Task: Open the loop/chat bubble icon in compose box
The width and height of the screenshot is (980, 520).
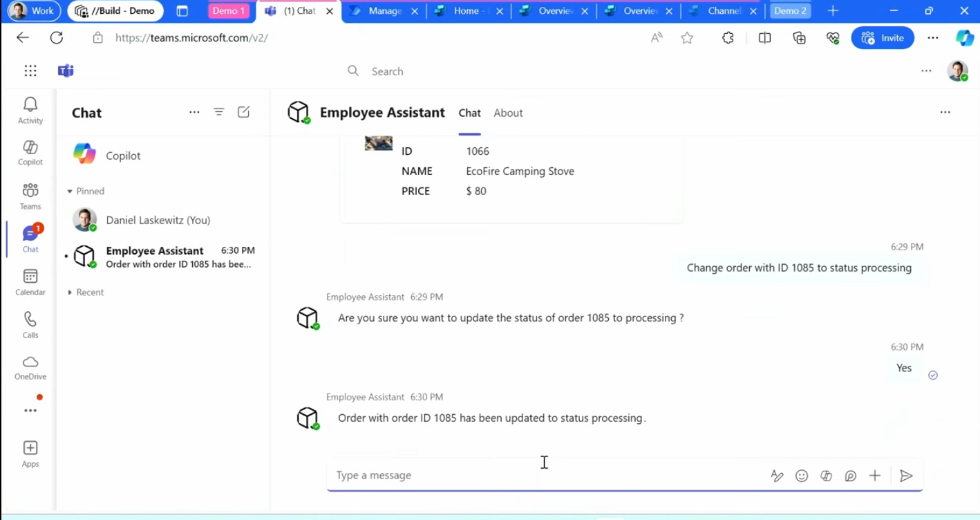Action: [x=851, y=476]
